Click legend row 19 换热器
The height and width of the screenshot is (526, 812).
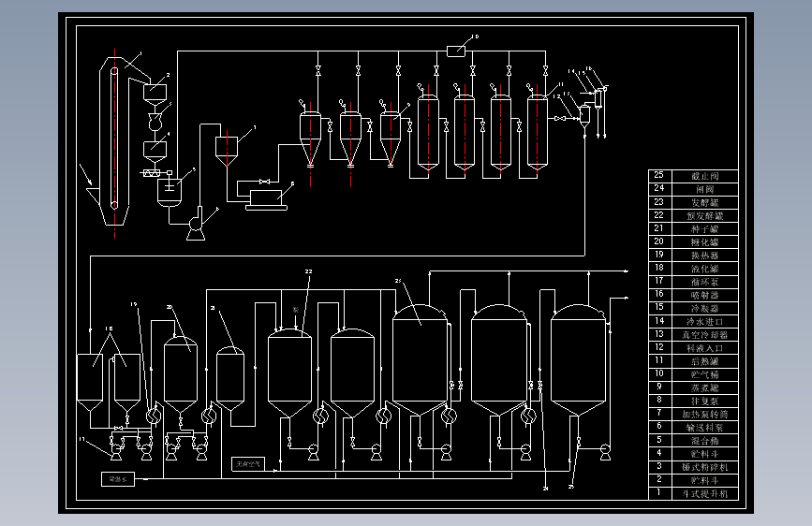[693, 256]
